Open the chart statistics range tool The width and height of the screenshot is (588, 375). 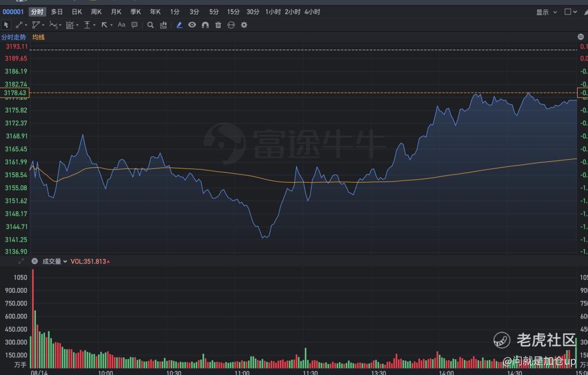pos(163,25)
